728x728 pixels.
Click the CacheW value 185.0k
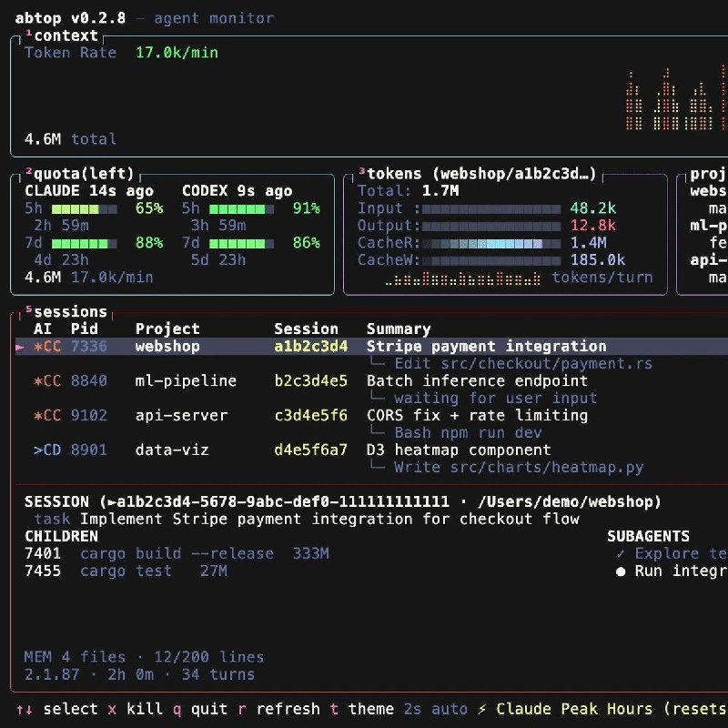coord(598,260)
